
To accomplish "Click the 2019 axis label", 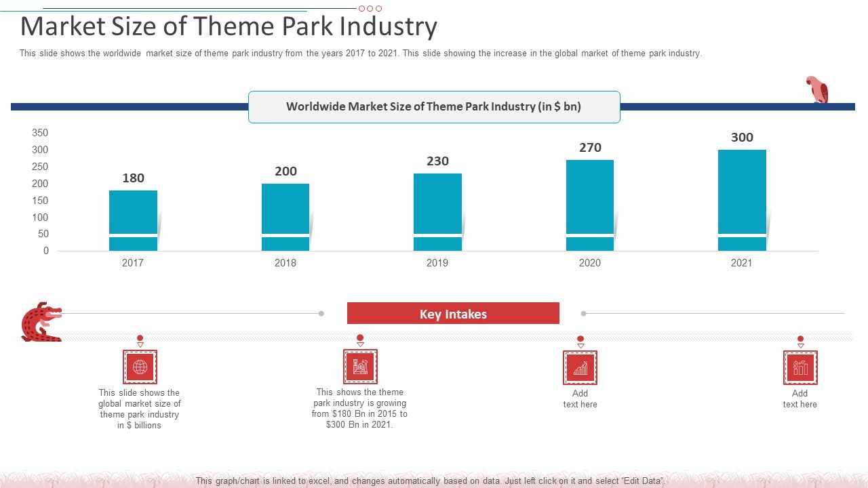I will pyautogui.click(x=437, y=263).
